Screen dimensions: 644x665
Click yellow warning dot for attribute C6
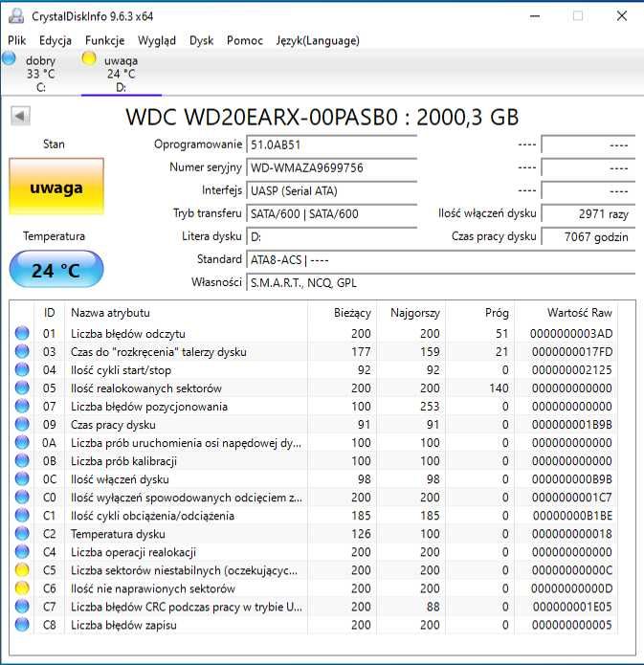tap(22, 588)
